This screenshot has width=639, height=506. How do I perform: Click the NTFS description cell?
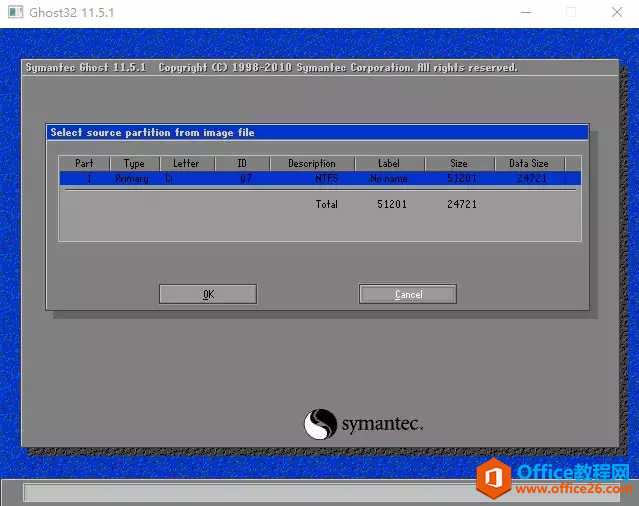[x=326, y=178]
